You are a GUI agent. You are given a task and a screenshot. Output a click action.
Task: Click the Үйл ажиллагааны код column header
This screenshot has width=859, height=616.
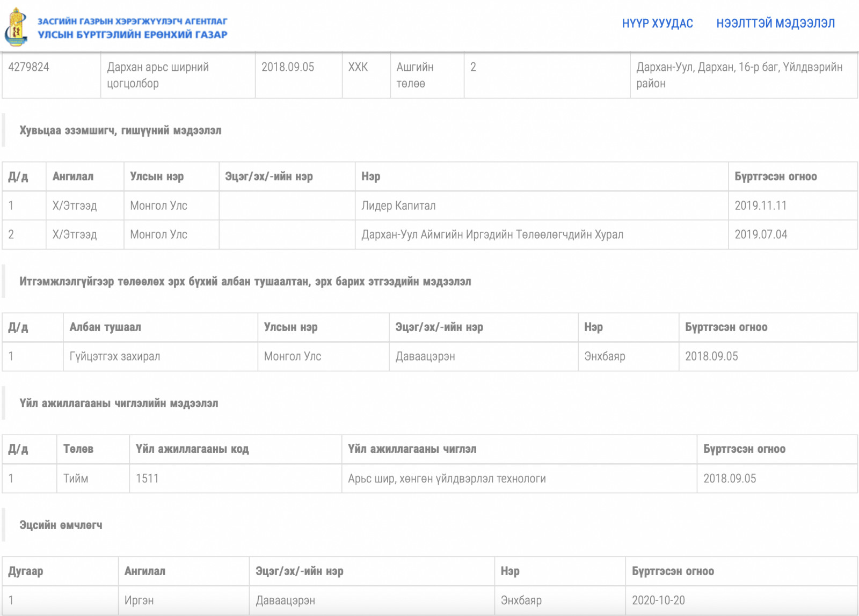192,449
